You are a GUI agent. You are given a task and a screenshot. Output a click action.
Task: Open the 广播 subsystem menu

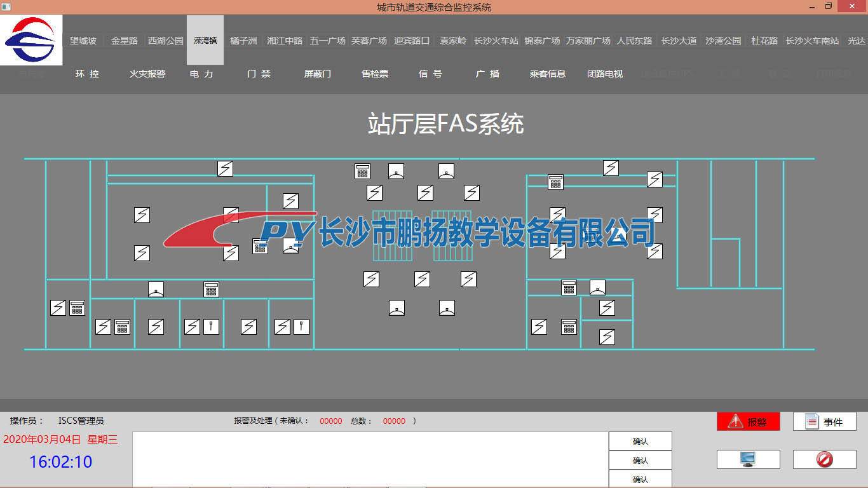point(487,74)
